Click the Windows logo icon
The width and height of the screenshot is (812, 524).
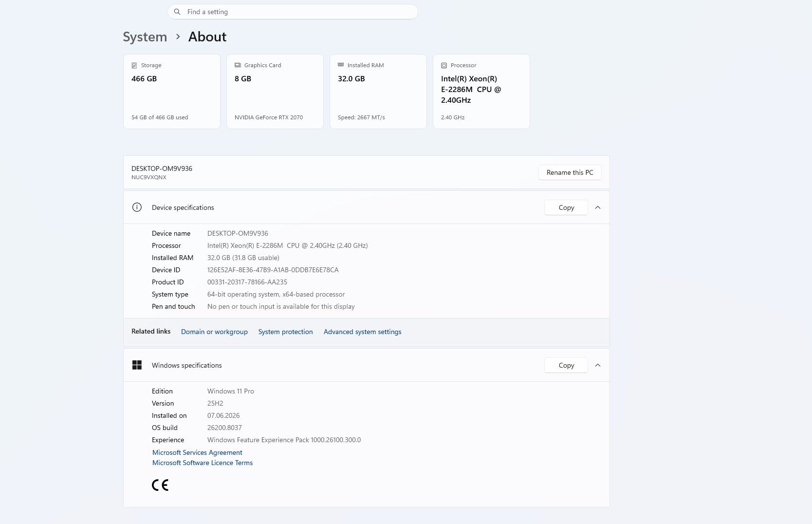(137, 365)
